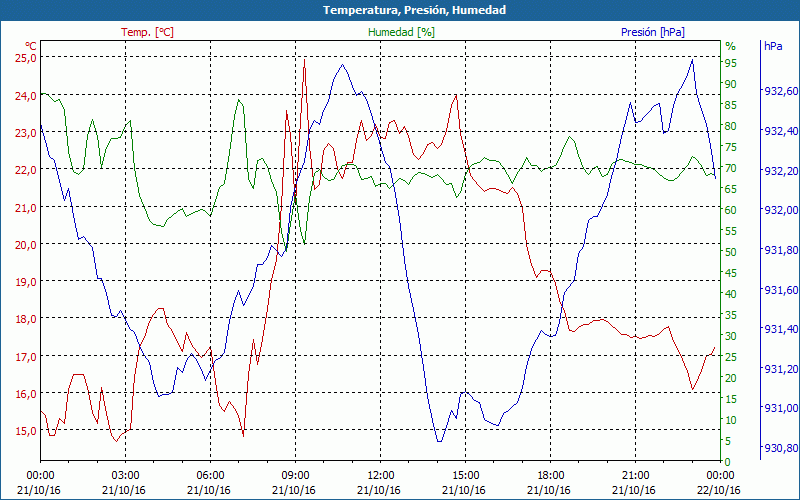Click the 18:00 time axis label
Viewport: 800px width, 500px height.
551,476
